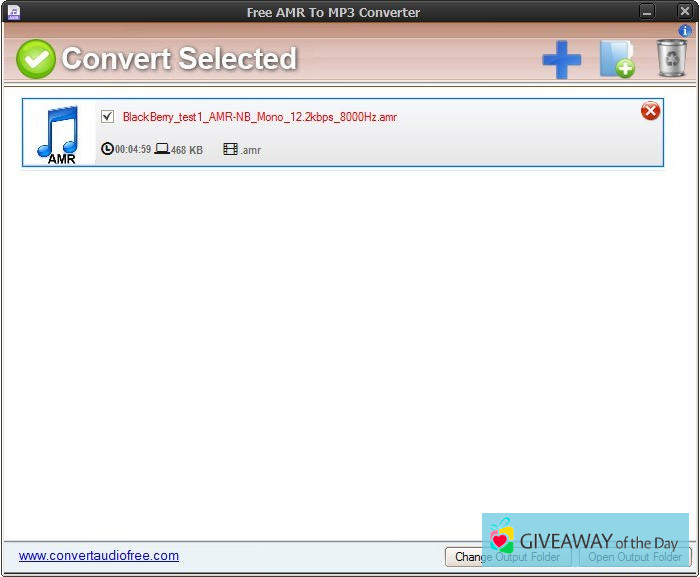Click the green checkmark Convert icon
Screen dimensions: 700x577
36,59
